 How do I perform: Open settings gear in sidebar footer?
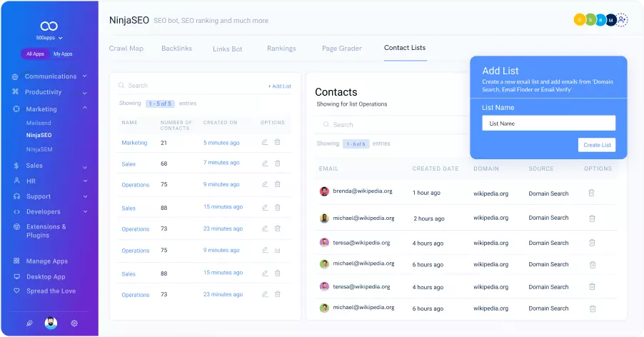coord(74,323)
